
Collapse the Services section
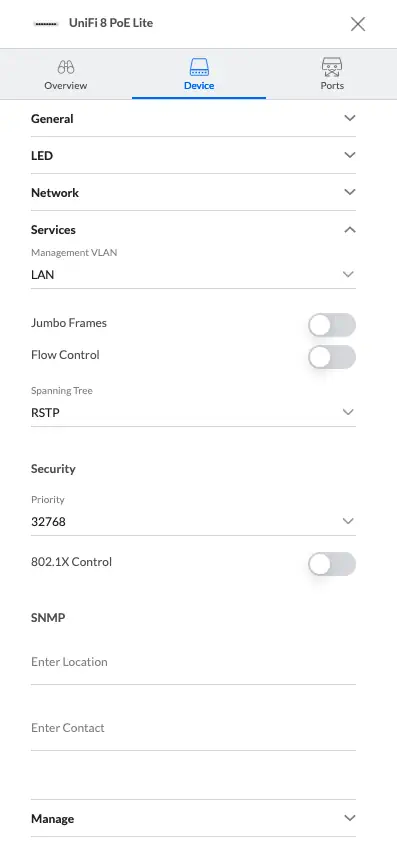tap(193, 230)
